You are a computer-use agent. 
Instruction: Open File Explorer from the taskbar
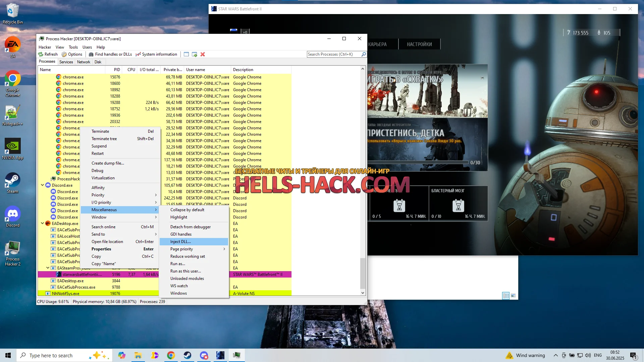click(138, 355)
